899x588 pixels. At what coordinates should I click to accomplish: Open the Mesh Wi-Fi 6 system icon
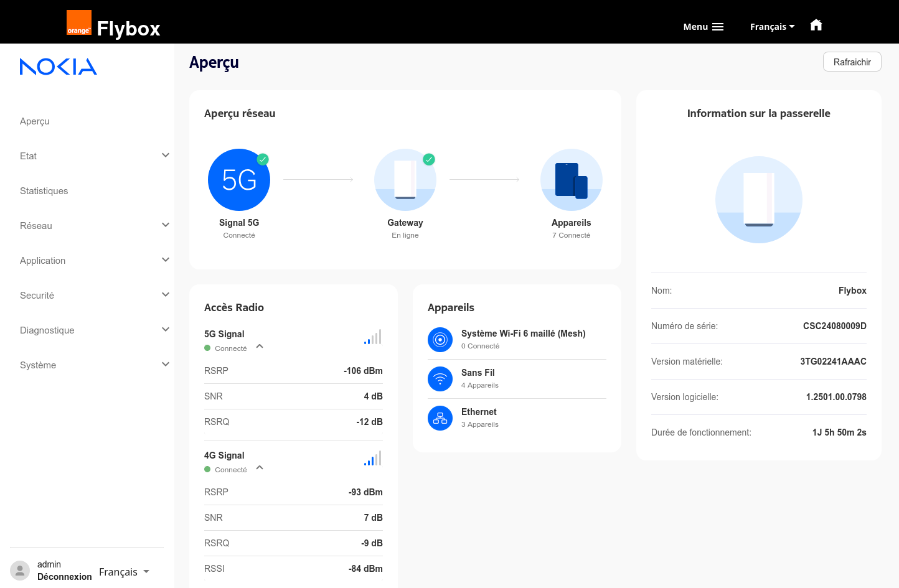pyautogui.click(x=440, y=340)
